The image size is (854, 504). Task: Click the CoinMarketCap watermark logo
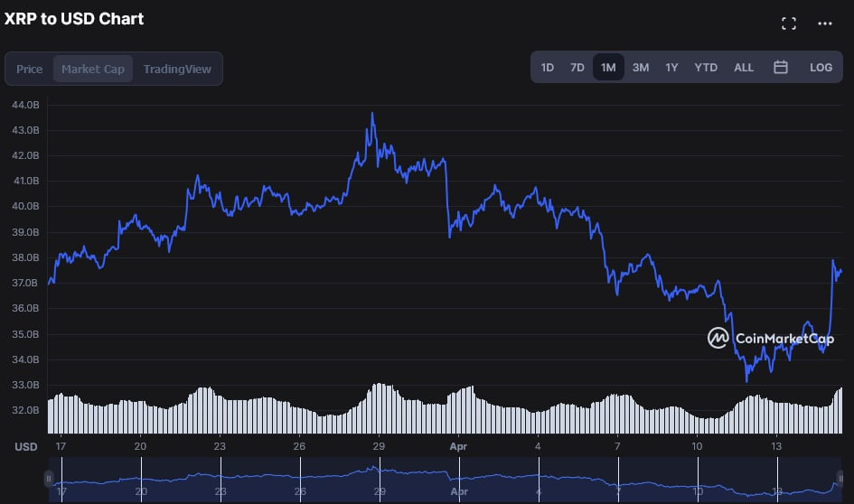771,338
